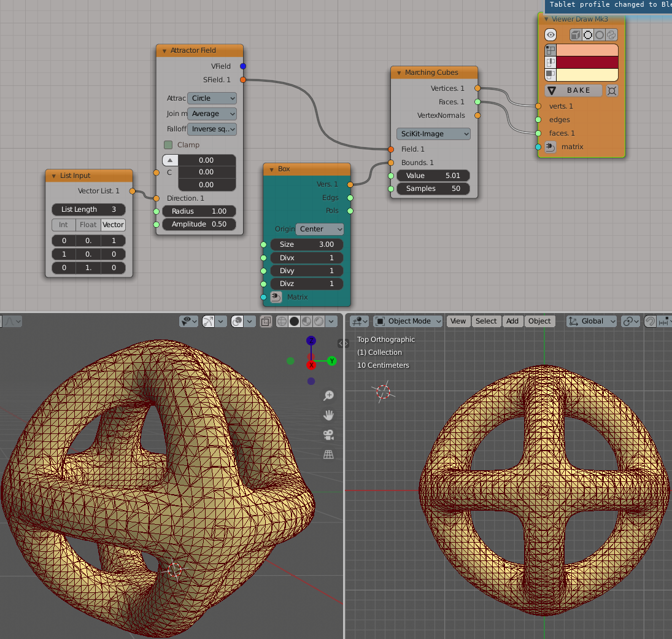This screenshot has width=672, height=639.
Task: Toggle vertex display button in Viewer Draw
Action: (550, 50)
